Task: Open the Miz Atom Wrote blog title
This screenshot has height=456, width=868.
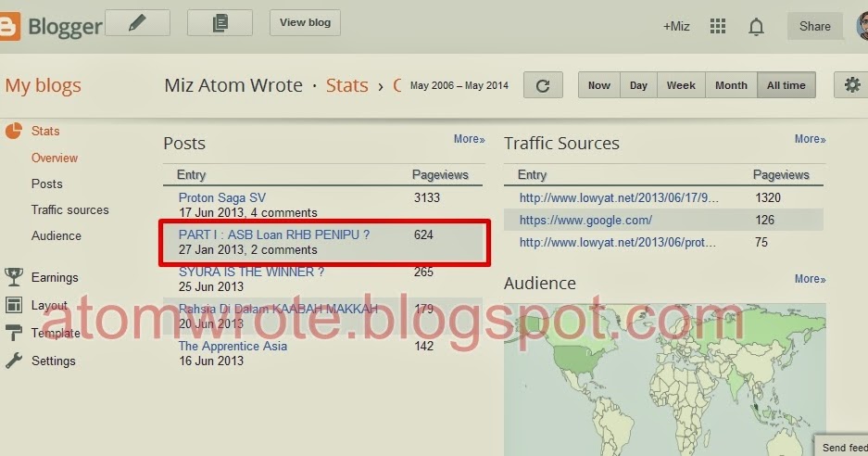Action: click(x=233, y=85)
